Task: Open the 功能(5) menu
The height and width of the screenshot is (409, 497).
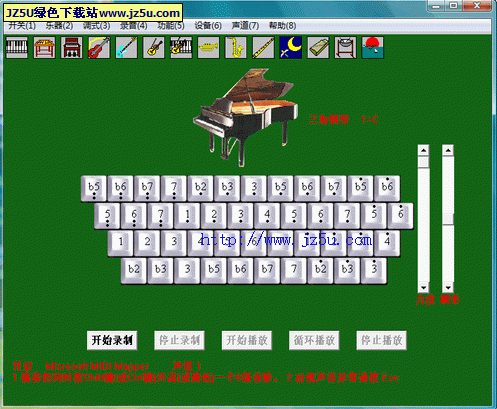Action: click(x=171, y=26)
